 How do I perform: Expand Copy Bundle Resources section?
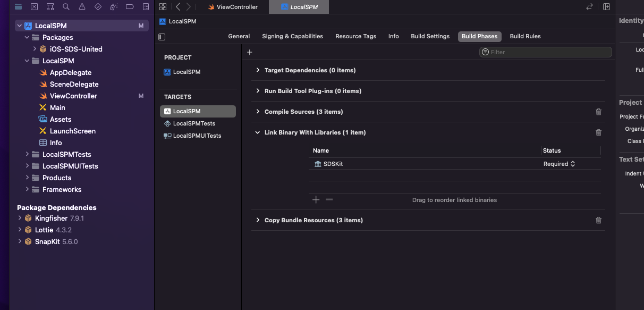258,220
